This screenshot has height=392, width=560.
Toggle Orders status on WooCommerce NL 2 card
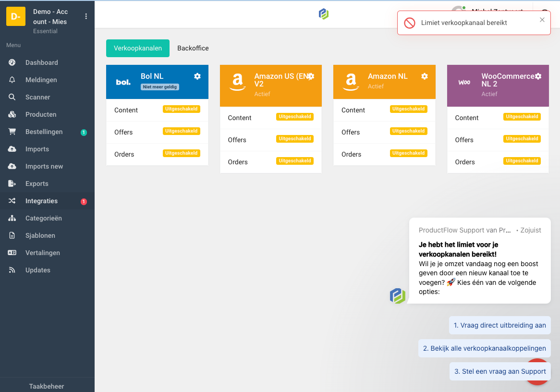point(522,161)
